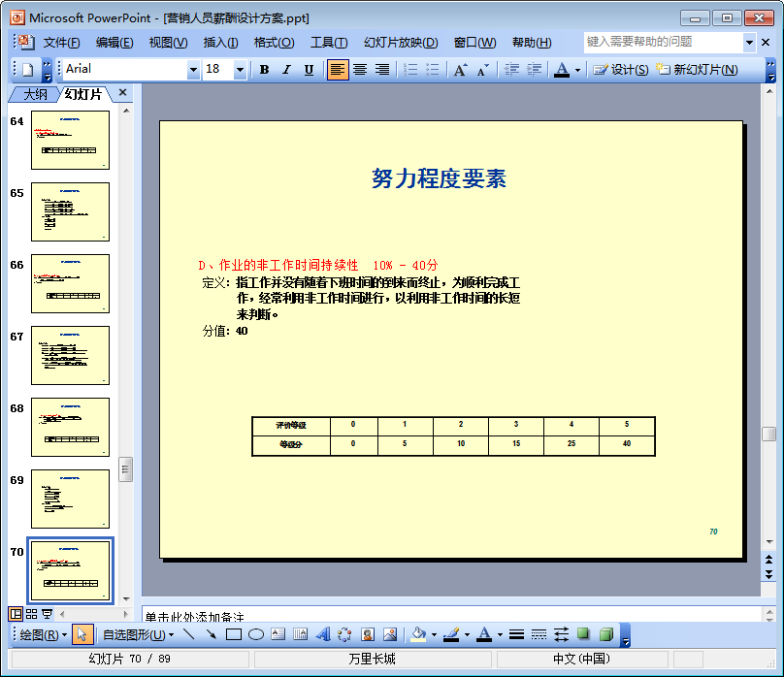Viewport: 784px width, 677px height.
Task: Select slide 68 thumbnail
Action: [x=71, y=427]
